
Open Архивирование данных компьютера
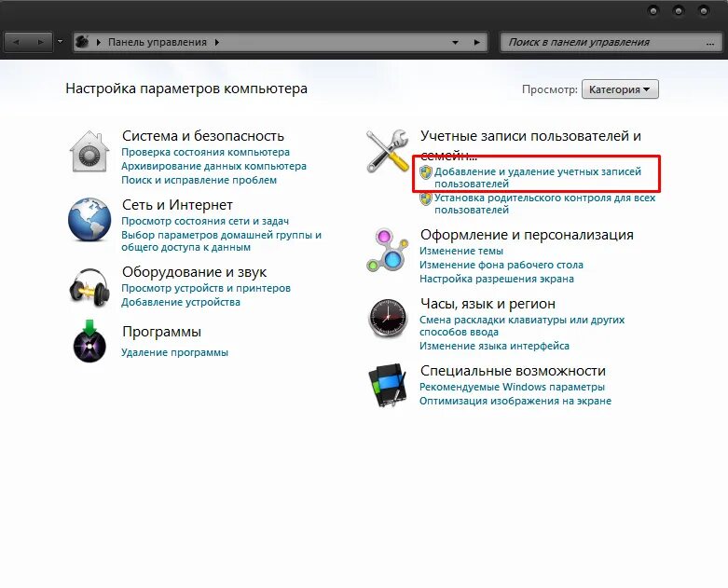pyautogui.click(x=213, y=166)
